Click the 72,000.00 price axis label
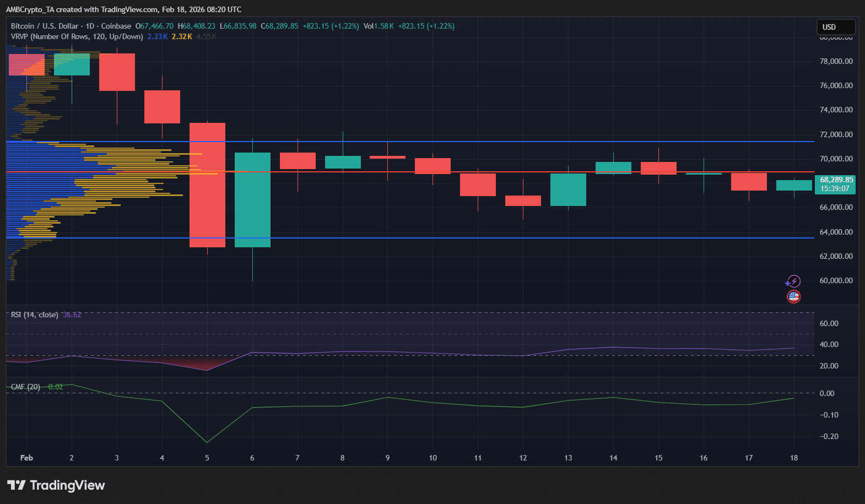This screenshot has height=504, width=865. click(x=836, y=134)
